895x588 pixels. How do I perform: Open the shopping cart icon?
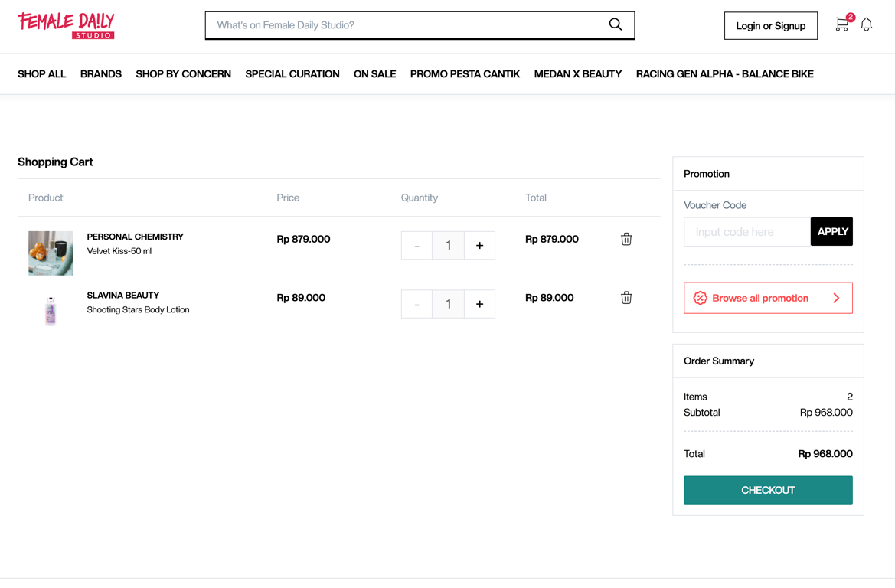tap(841, 24)
